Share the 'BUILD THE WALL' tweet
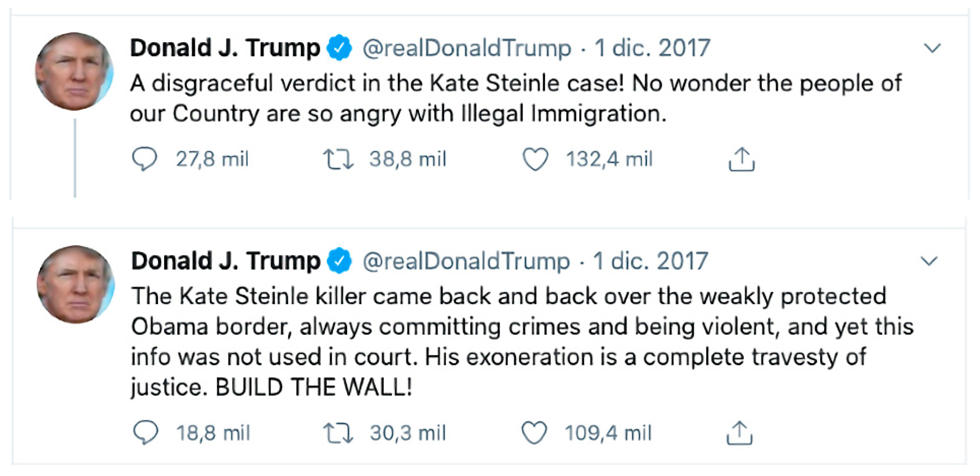Image resolution: width=980 pixels, height=476 pixels. [x=739, y=433]
